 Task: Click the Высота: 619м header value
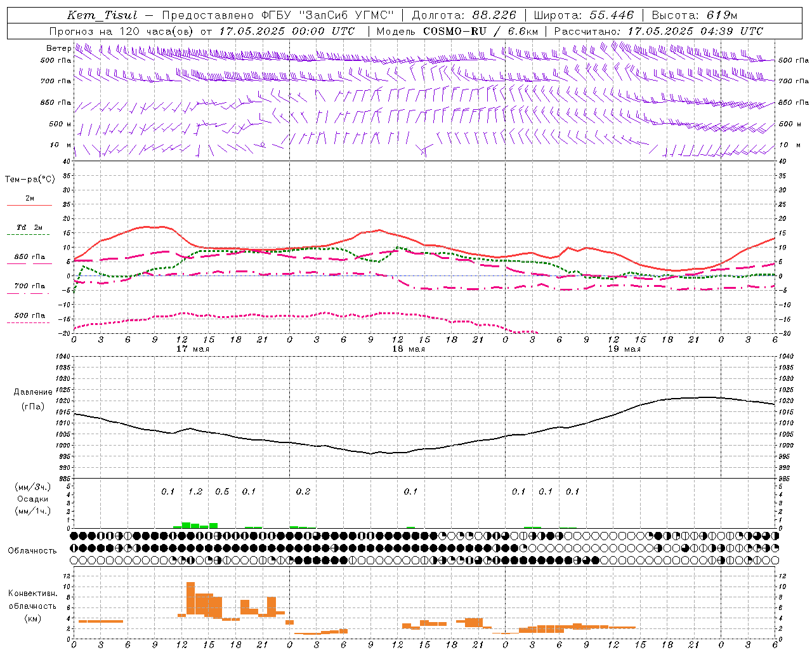click(695, 15)
